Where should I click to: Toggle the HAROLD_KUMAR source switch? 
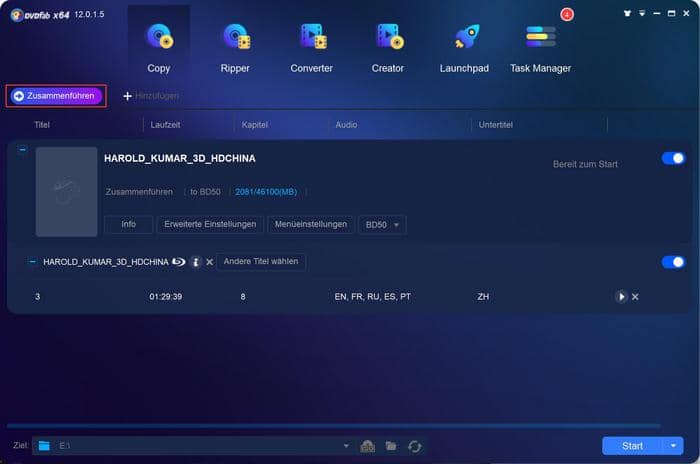[x=673, y=262]
